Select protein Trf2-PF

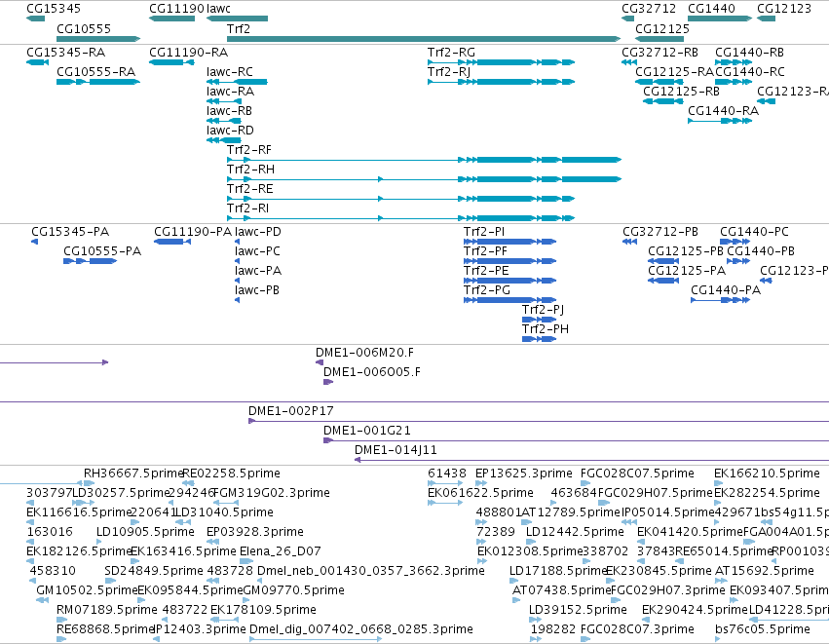[509, 261]
